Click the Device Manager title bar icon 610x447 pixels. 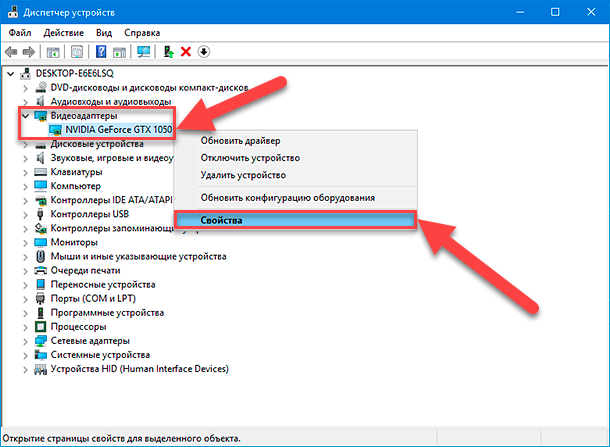[x=13, y=12]
